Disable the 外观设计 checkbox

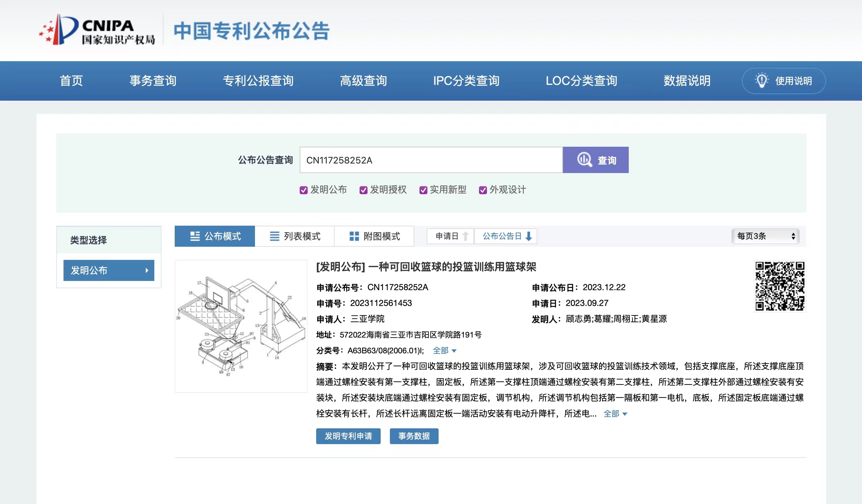click(x=483, y=190)
